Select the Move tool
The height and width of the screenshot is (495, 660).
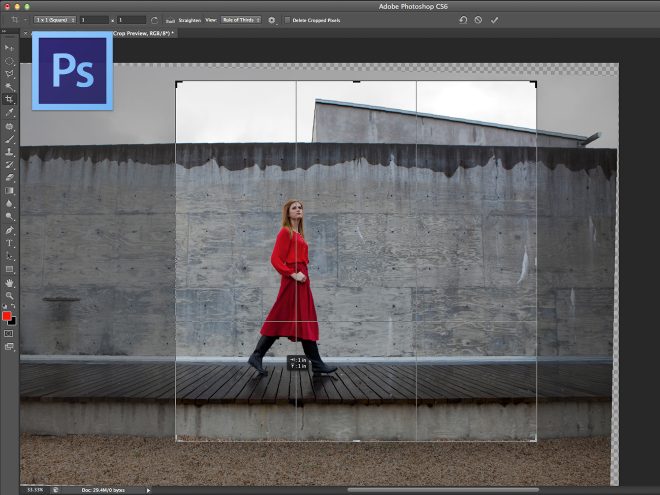[x=9, y=48]
